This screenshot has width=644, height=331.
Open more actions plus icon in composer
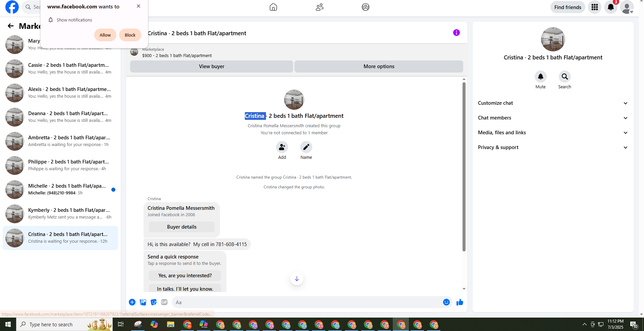pos(132,302)
